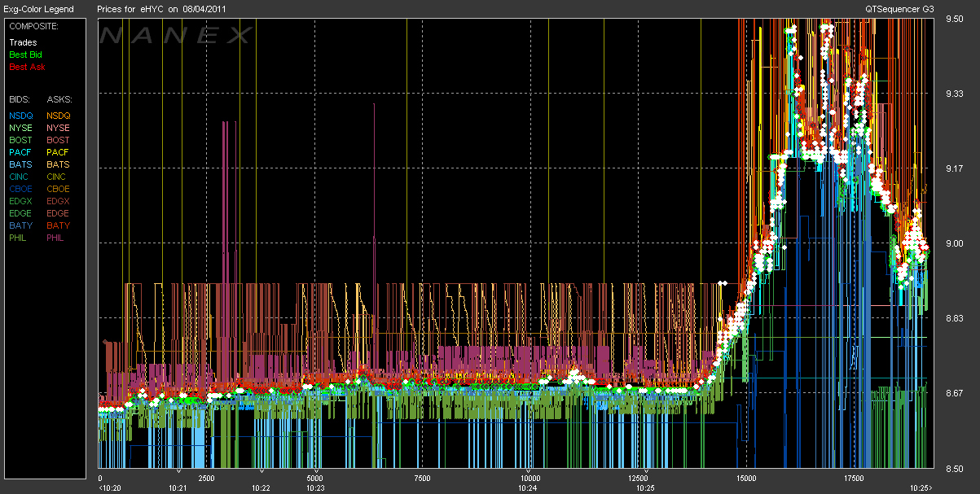Click the 10:21 time marker
This screenshot has width=980, height=494.
(178, 488)
